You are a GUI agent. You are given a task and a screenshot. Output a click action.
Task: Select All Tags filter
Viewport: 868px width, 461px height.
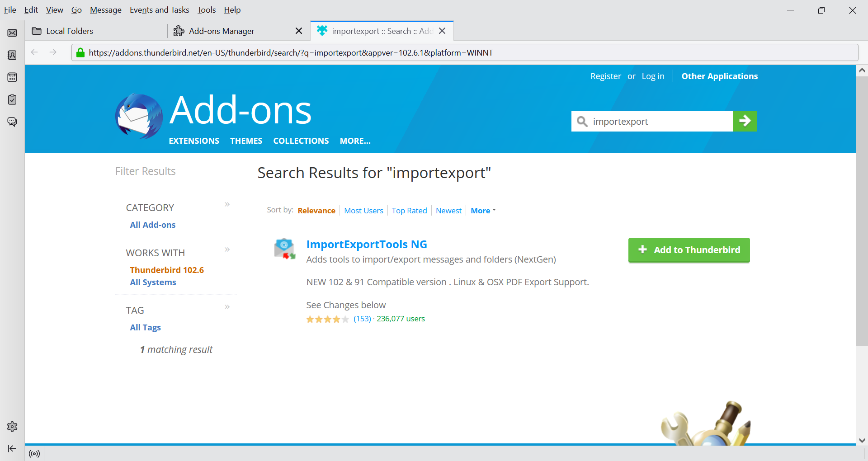tap(145, 328)
